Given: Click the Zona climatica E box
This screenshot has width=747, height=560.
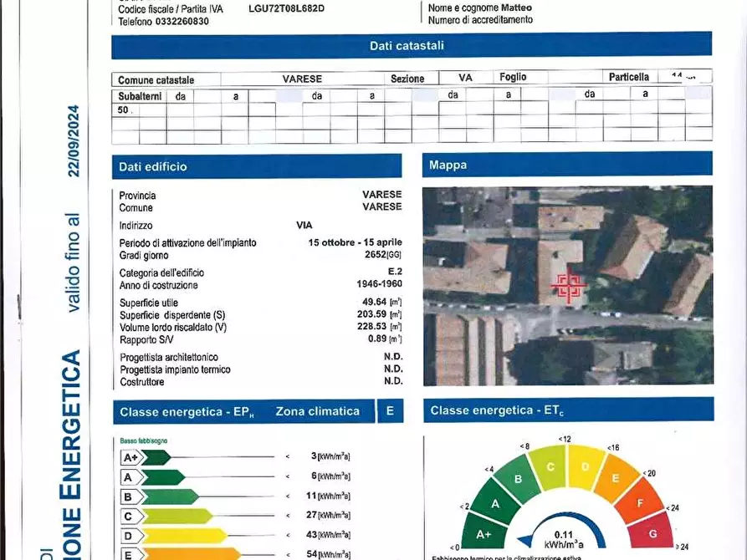Looking at the screenshot, I should coord(389,410).
